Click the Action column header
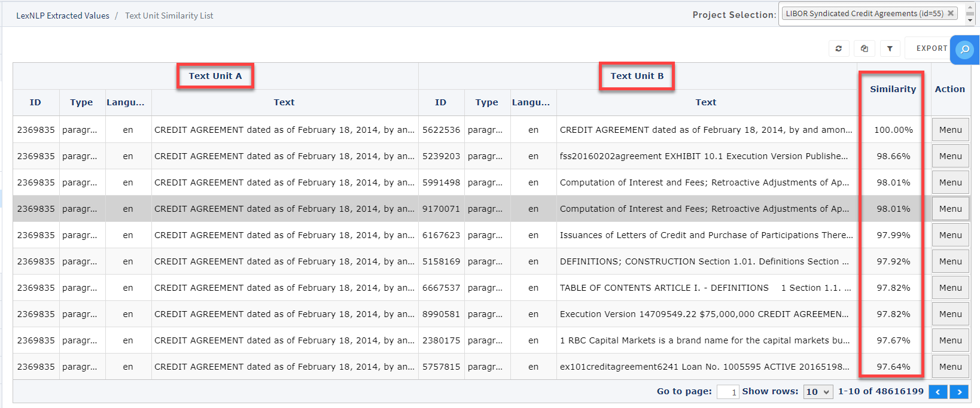 949,89
